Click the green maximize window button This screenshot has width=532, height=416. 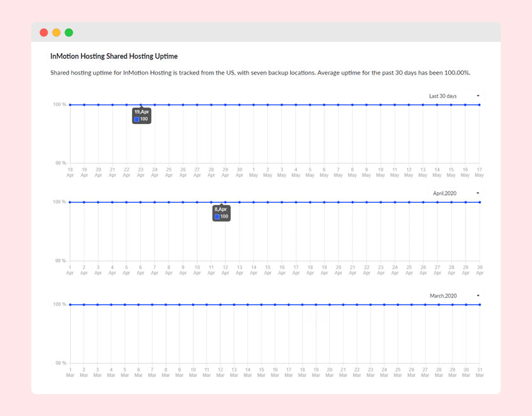click(69, 33)
